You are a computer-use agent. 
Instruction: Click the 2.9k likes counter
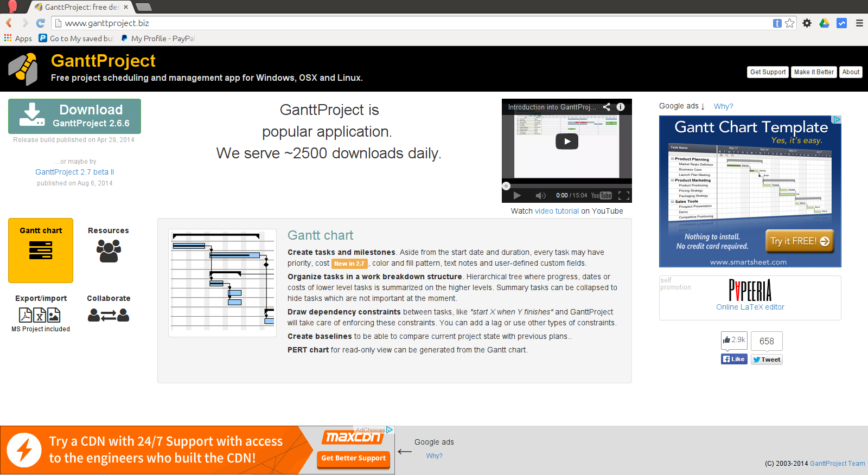pyautogui.click(x=734, y=340)
